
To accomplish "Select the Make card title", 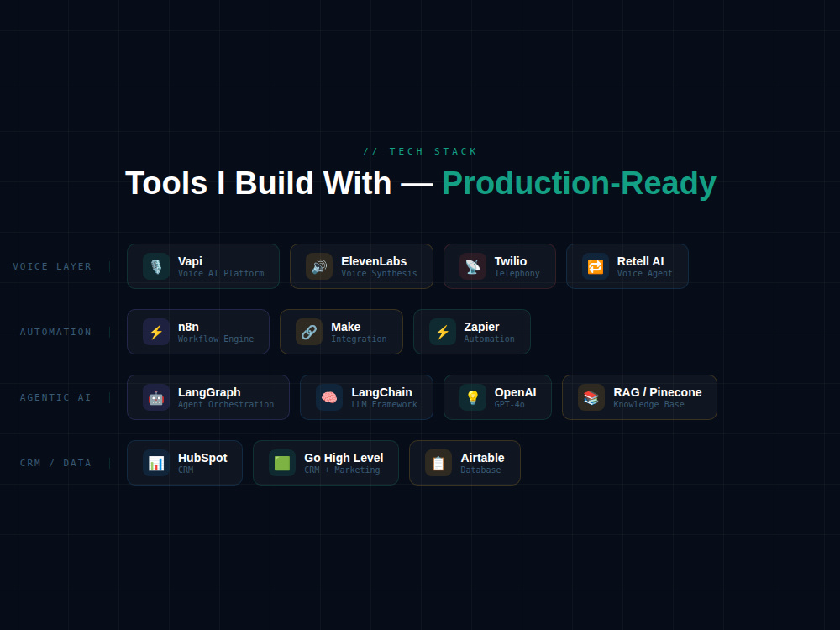I will click(345, 327).
